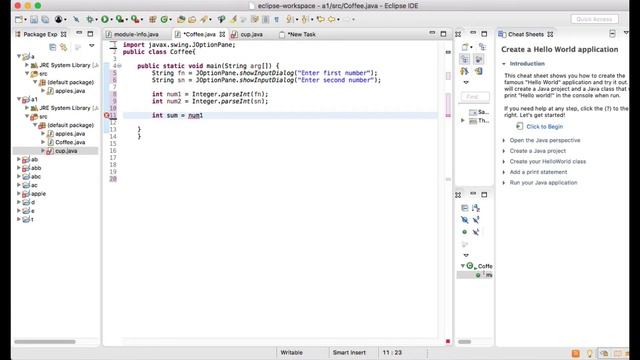640x360 pixels.
Task: Click the light bulb tip icon in the status bar
Action: pos(589,353)
